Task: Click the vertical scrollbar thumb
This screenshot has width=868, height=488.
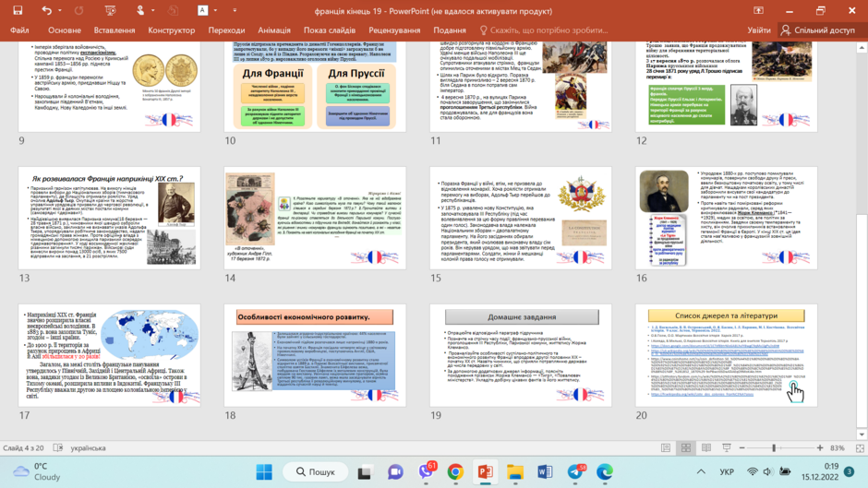Action: (862, 321)
